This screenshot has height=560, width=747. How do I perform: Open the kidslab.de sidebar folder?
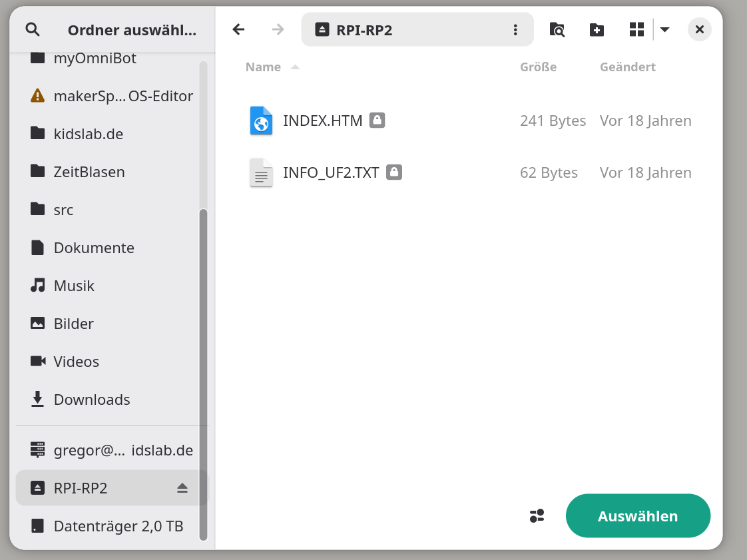point(112,134)
